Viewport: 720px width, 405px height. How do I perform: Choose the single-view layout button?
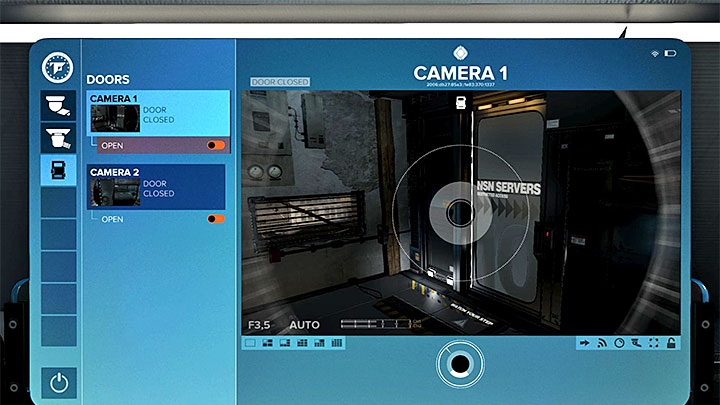click(250, 343)
